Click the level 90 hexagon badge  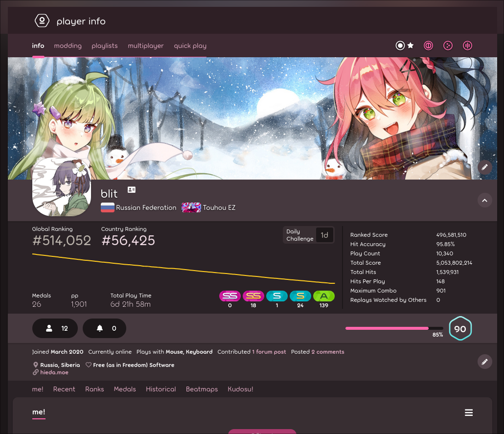tap(460, 329)
